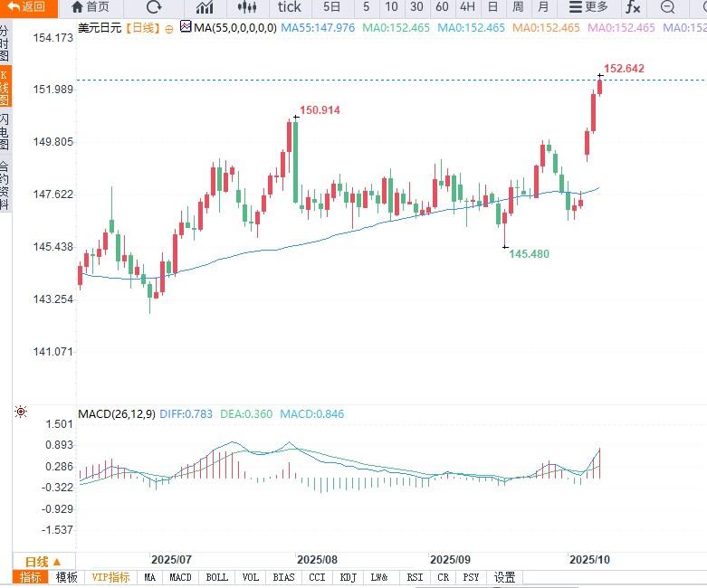Click the circled plus icon beside 日线 label

click(x=169, y=28)
